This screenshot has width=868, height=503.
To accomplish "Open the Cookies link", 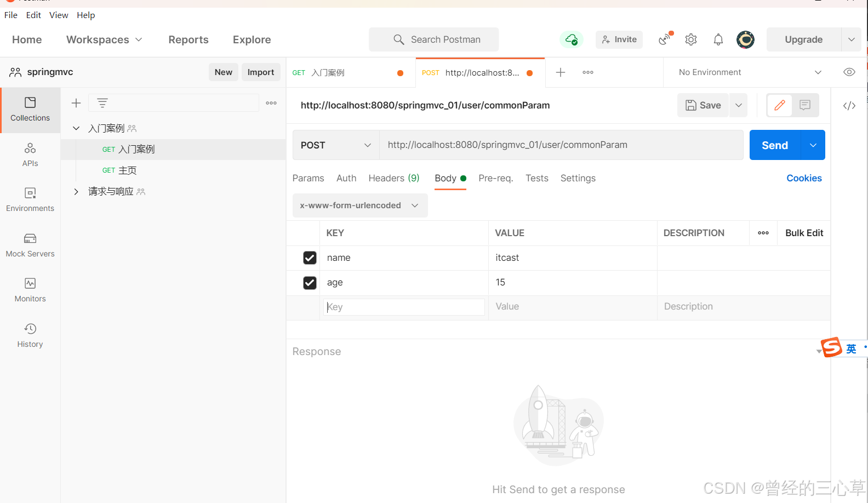I will 804,178.
